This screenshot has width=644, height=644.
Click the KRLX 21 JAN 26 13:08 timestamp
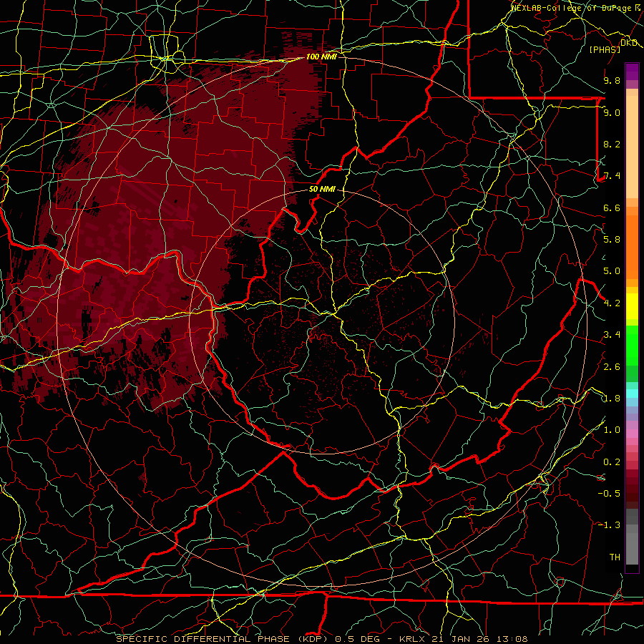tap(463, 639)
